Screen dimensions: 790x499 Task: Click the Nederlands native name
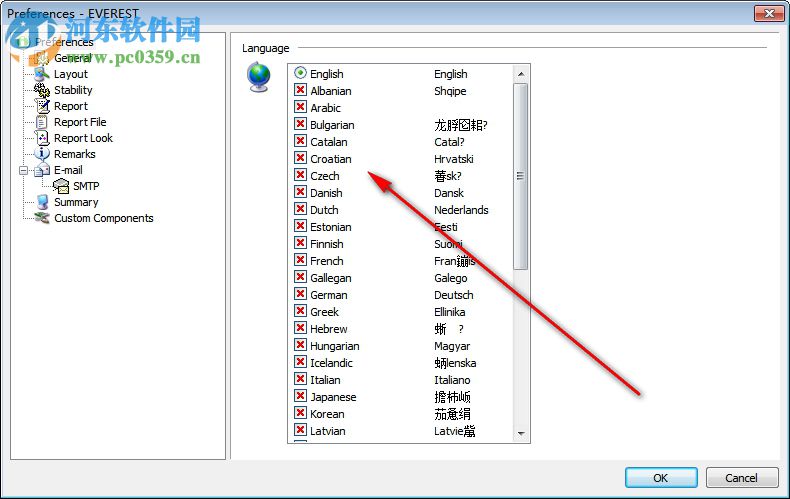[462, 210]
